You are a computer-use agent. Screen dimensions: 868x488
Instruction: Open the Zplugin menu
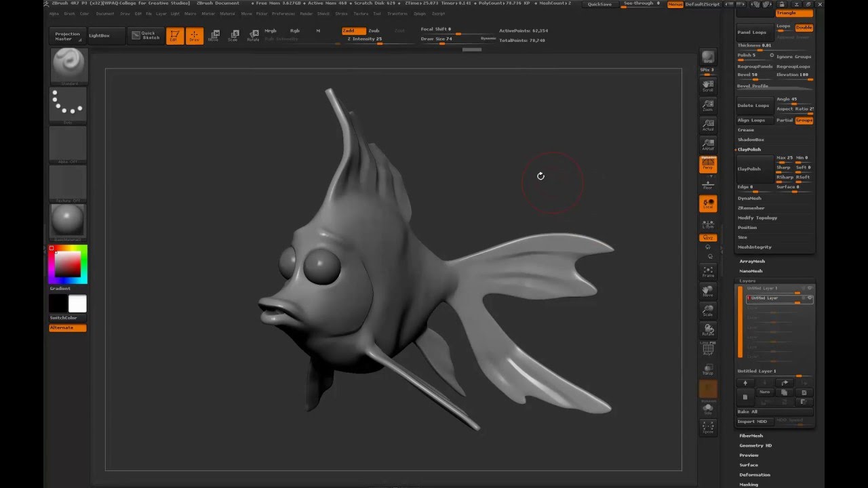(420, 14)
